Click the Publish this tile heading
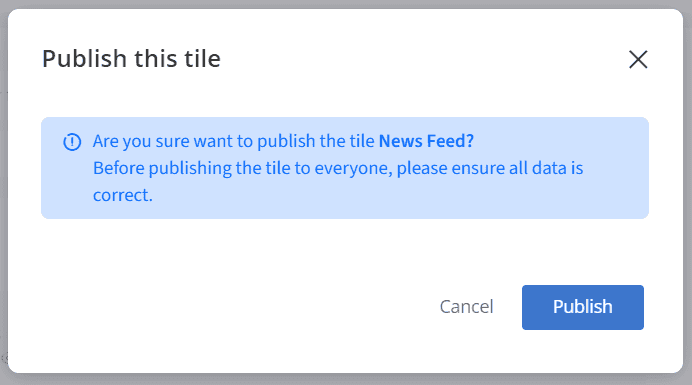Viewport: 692px width, 385px height. tap(131, 59)
